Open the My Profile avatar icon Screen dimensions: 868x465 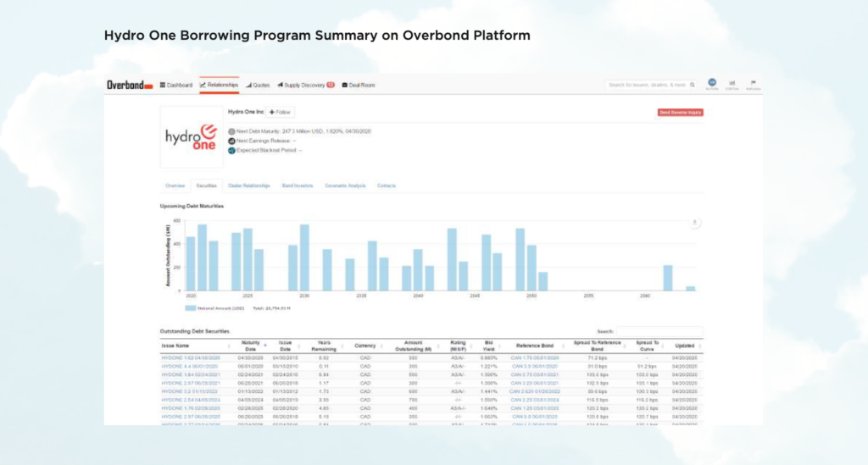712,83
